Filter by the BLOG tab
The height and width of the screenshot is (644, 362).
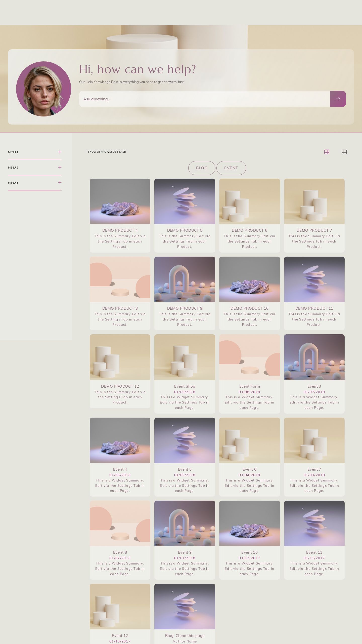pyautogui.click(x=202, y=168)
